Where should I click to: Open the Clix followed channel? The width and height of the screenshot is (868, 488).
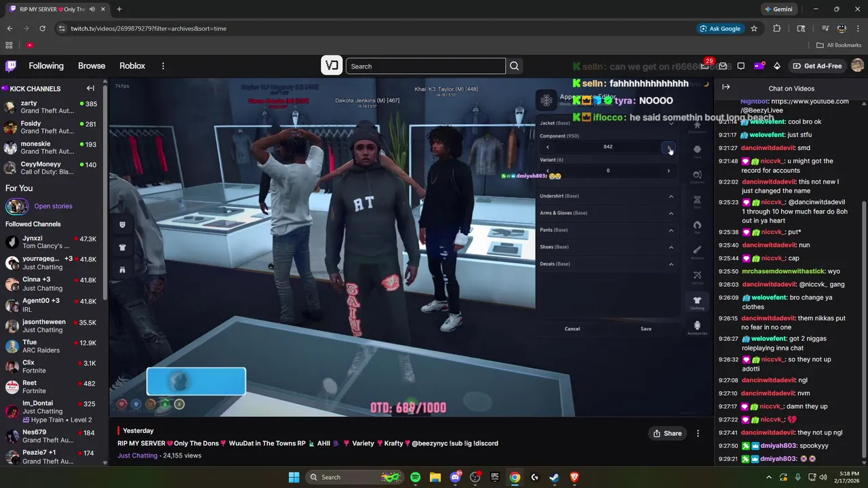[53, 367]
